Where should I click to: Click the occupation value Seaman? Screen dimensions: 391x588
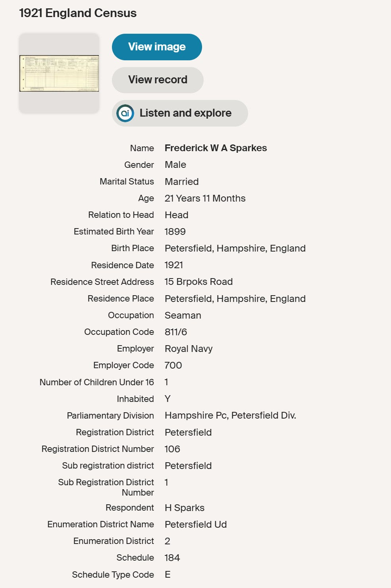[183, 315]
